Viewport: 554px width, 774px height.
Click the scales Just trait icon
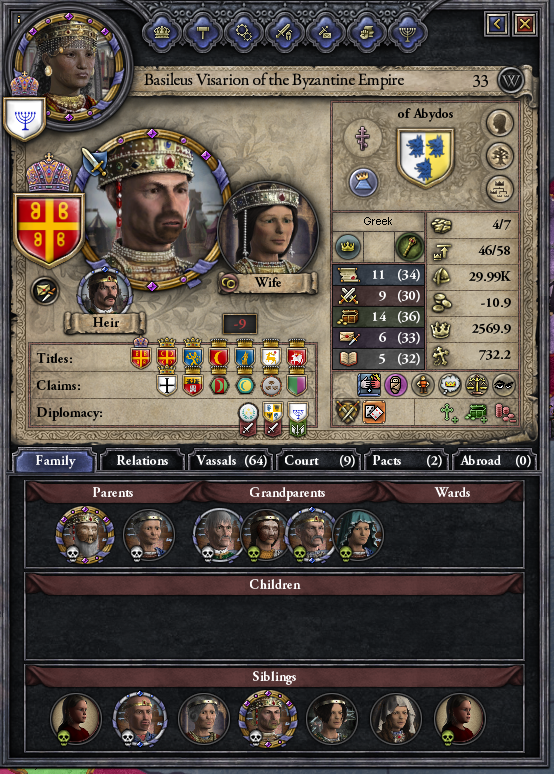click(476, 385)
